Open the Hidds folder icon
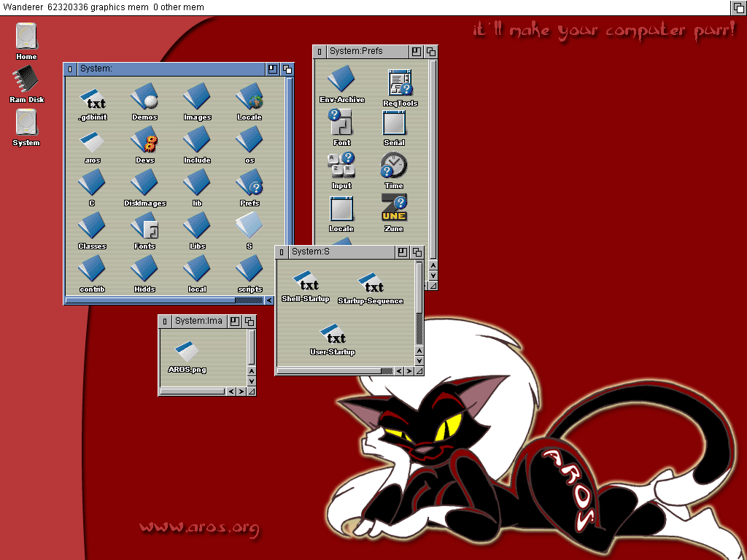The width and height of the screenshot is (747, 560). point(144,268)
